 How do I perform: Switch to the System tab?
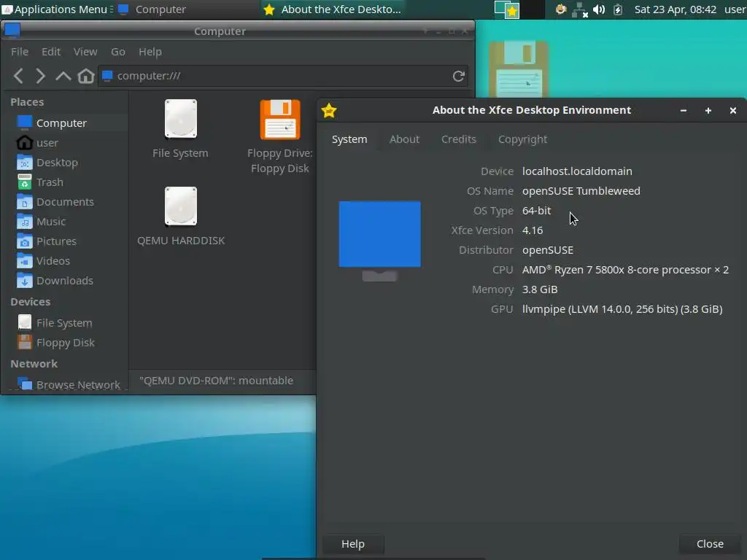point(349,139)
